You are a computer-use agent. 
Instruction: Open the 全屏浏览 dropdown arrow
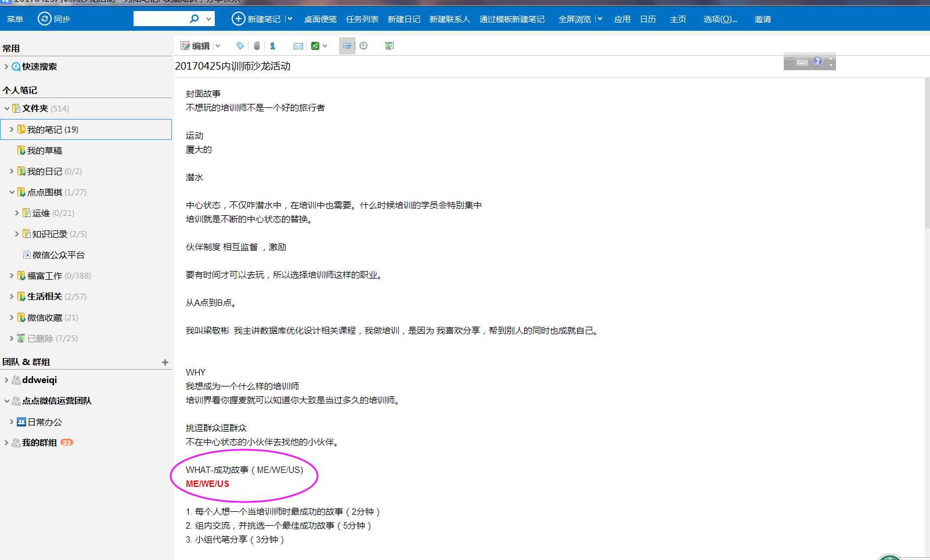point(599,19)
